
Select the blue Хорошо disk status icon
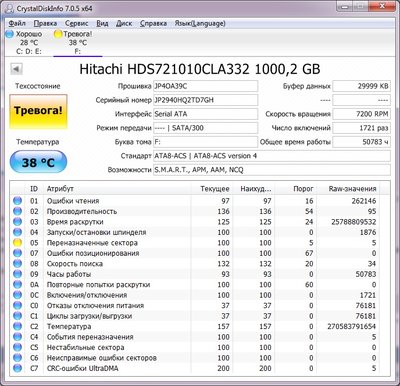(10, 34)
